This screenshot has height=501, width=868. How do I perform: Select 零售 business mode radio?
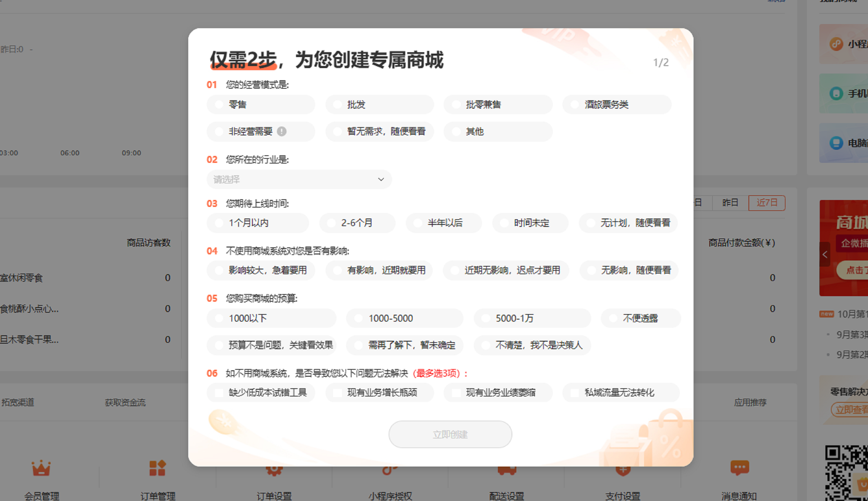point(219,105)
